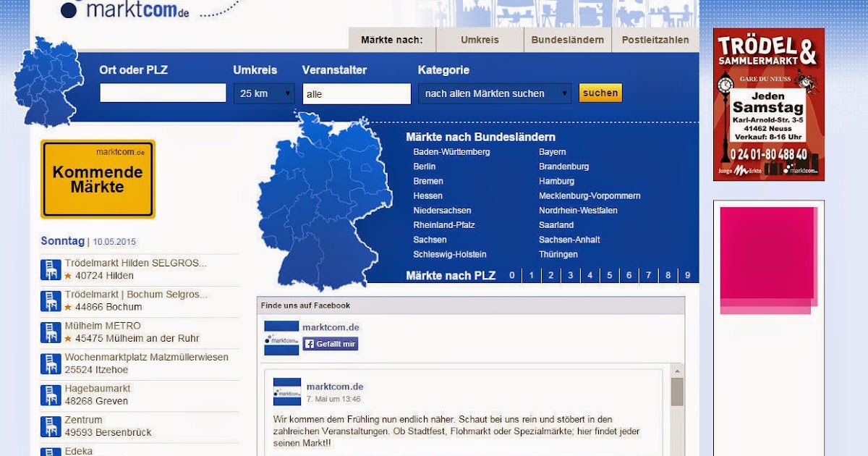Click marktcom.de author name in post
Viewport: 868px width, 456px height.
pos(335,387)
